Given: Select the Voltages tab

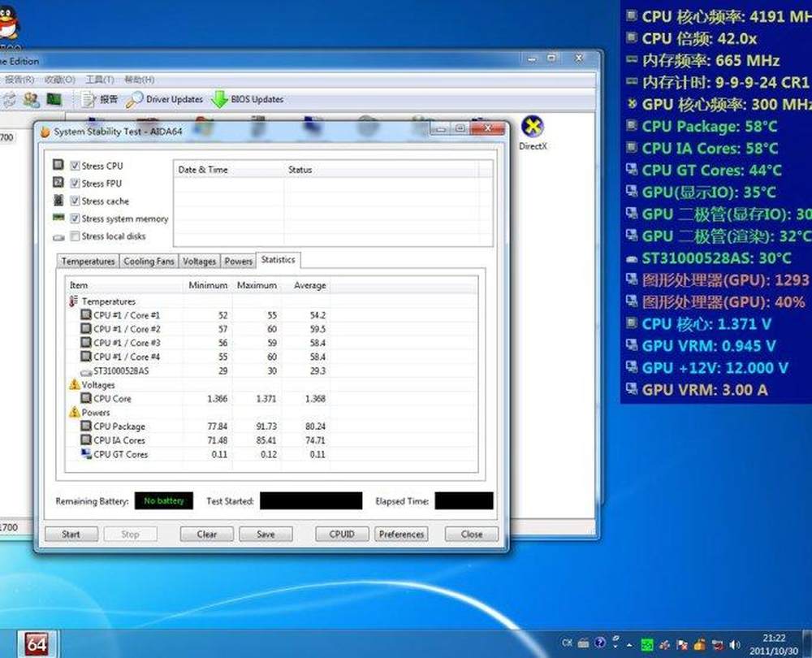Looking at the screenshot, I should pos(200,261).
